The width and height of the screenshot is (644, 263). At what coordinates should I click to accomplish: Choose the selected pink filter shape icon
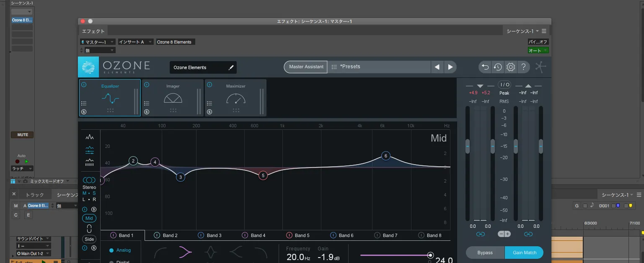coord(185,253)
